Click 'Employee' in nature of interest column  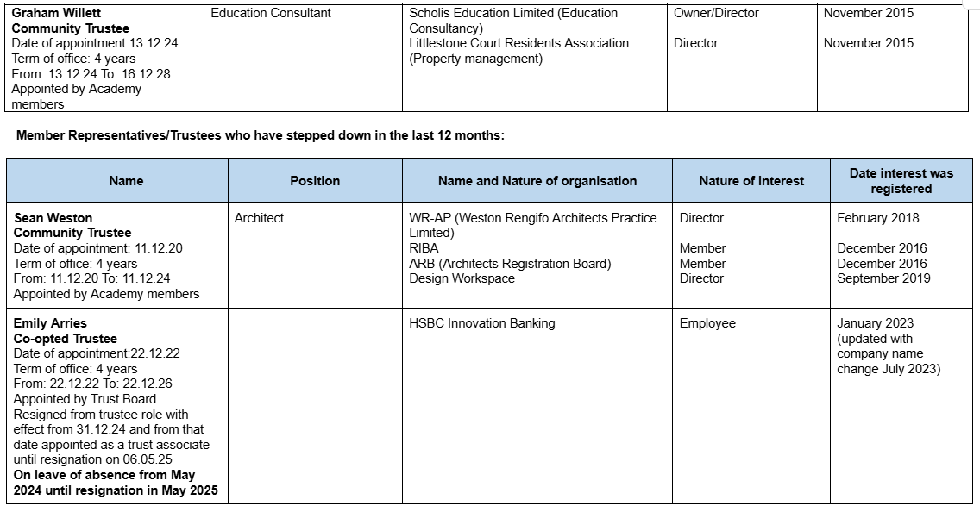click(x=707, y=323)
